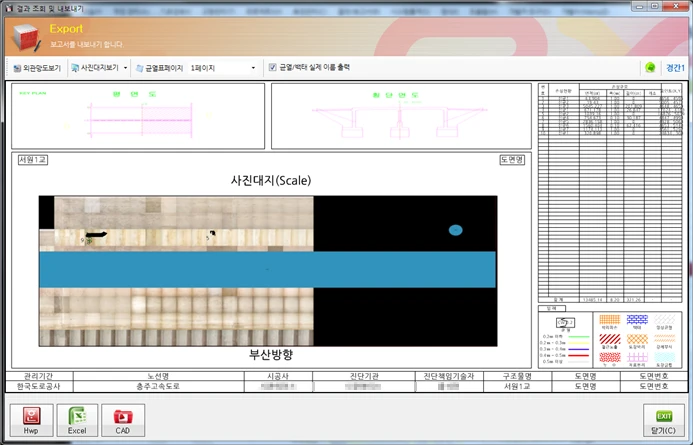This screenshot has width=693, height=445.
Task: Click the crack symbol box in legend
Action: pos(565,323)
